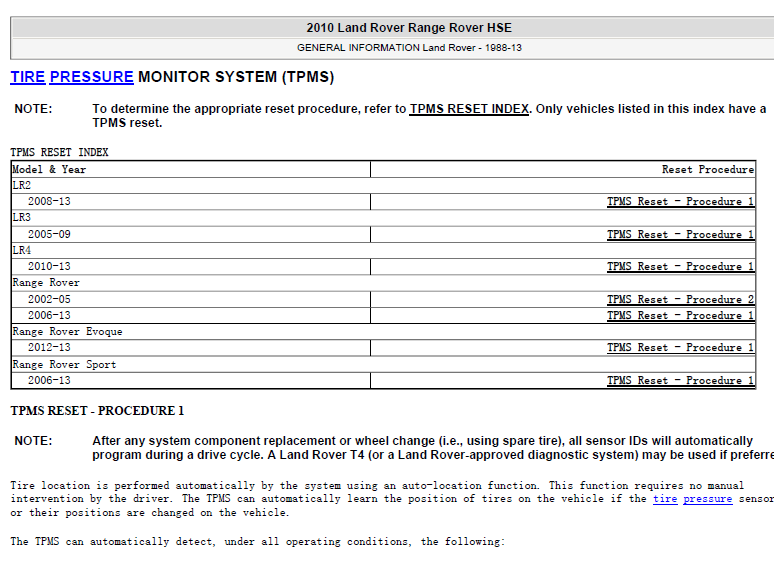Image resolution: width=774 pixels, height=565 pixels.
Task: Open TPMS Reset Procedure 2 for Range Rover 2002-05
Action: coord(680,300)
